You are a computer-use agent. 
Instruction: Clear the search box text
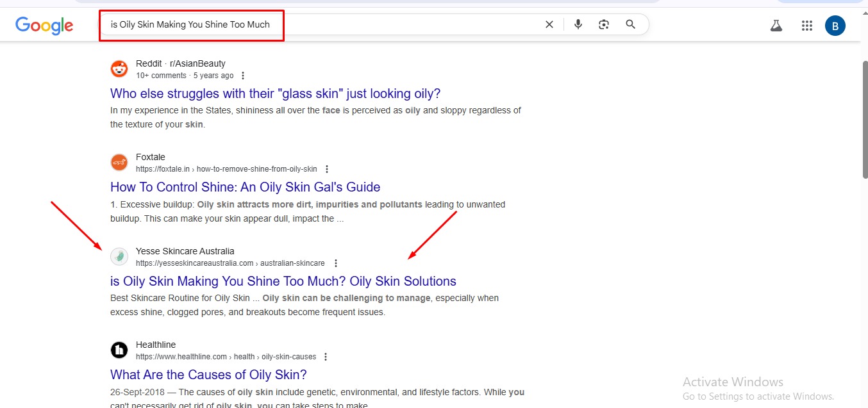pyautogui.click(x=549, y=24)
